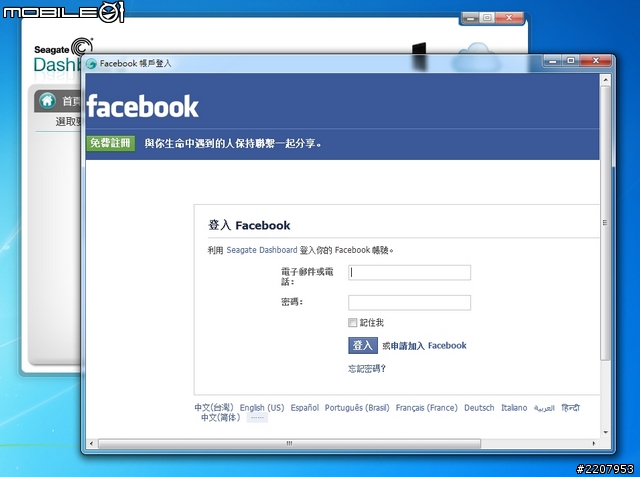Open the 或申請加入 Facebook sign-up link
This screenshot has height=477, width=640.
coord(424,346)
